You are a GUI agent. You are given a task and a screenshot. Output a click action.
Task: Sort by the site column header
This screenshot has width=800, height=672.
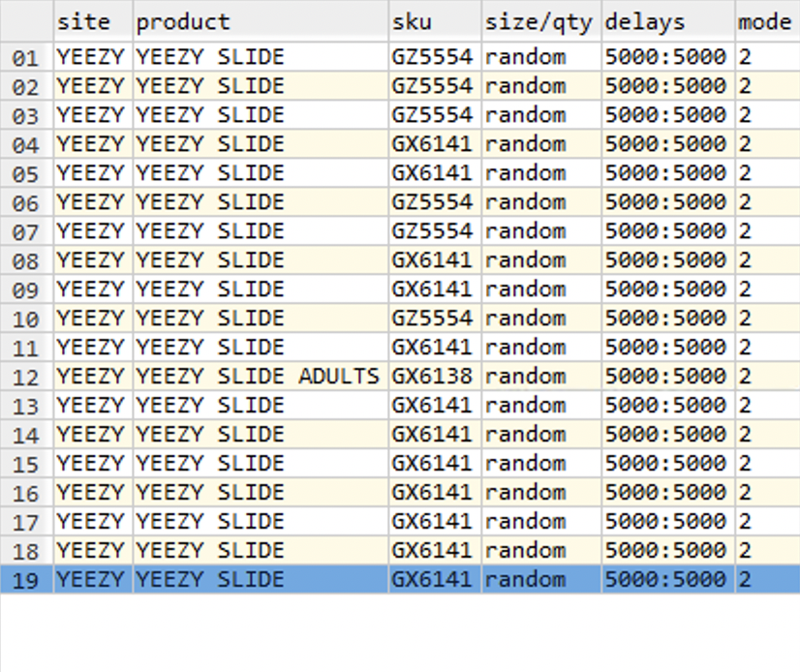point(93,22)
